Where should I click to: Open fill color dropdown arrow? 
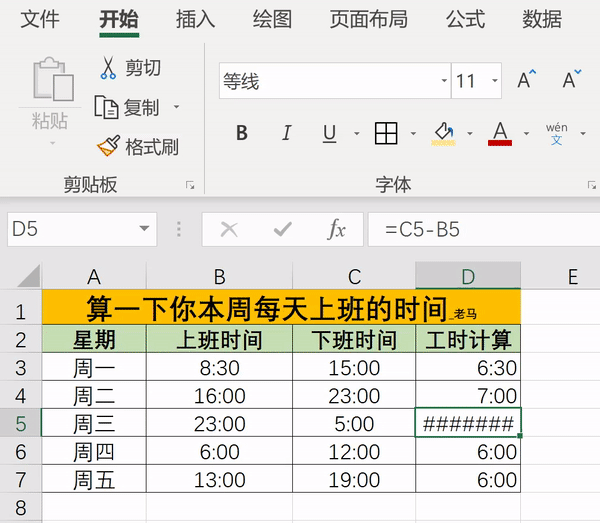point(470,134)
